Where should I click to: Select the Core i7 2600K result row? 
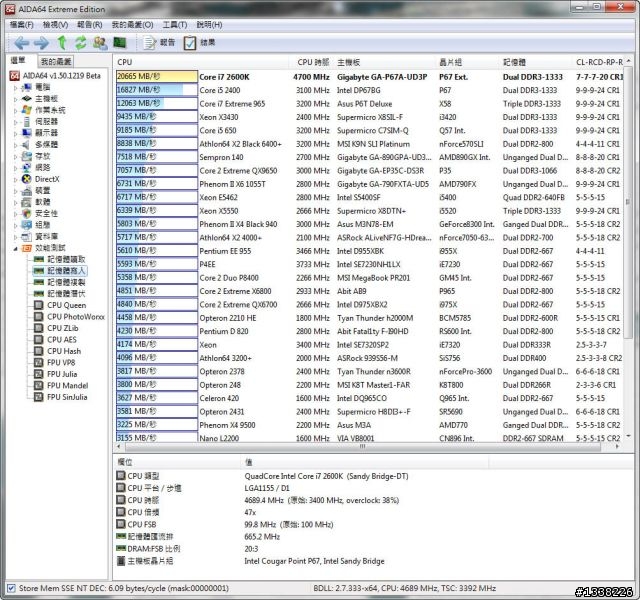(x=369, y=77)
